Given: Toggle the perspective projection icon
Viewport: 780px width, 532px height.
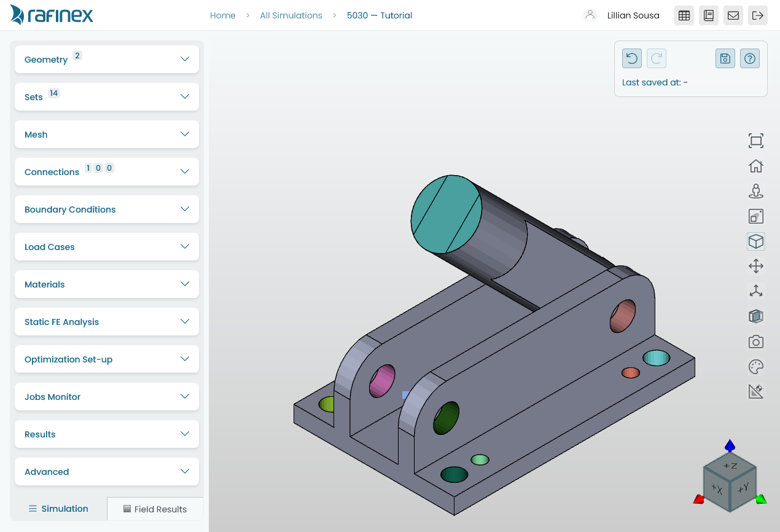Looking at the screenshot, I should pyautogui.click(x=756, y=216).
